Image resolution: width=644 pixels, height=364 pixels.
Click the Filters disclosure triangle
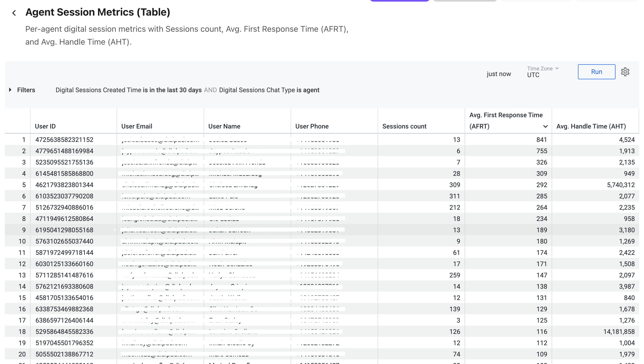click(x=10, y=90)
